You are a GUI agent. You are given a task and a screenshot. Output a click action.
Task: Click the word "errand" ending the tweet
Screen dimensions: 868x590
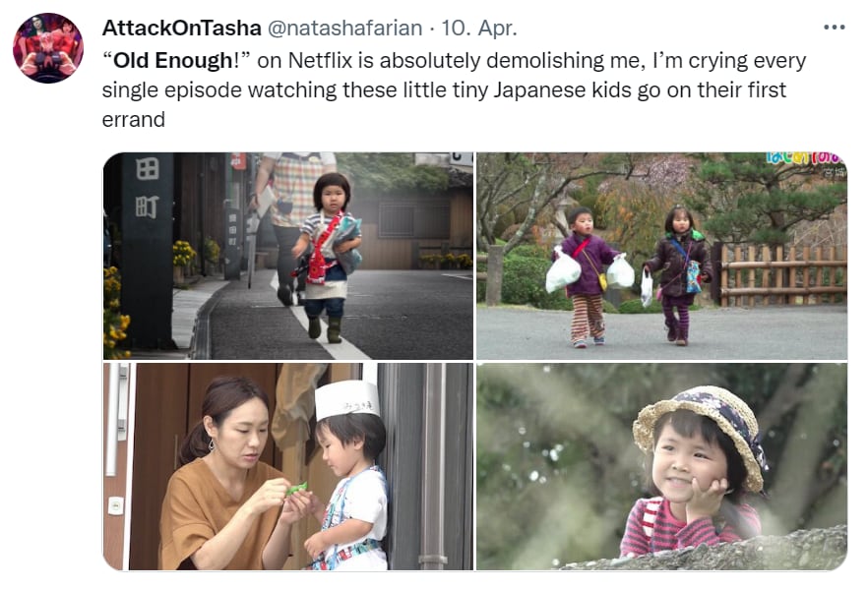pyautogui.click(x=134, y=119)
